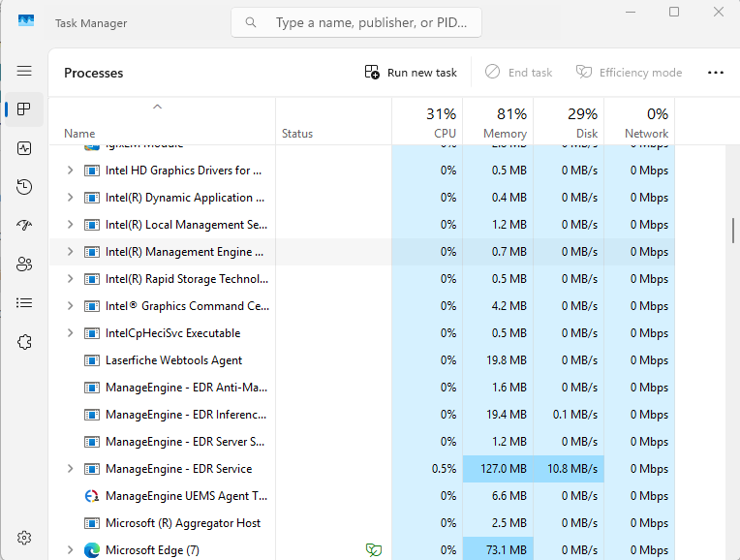Click the vertical scrollbar thumb
740x560 pixels.
click(x=732, y=231)
